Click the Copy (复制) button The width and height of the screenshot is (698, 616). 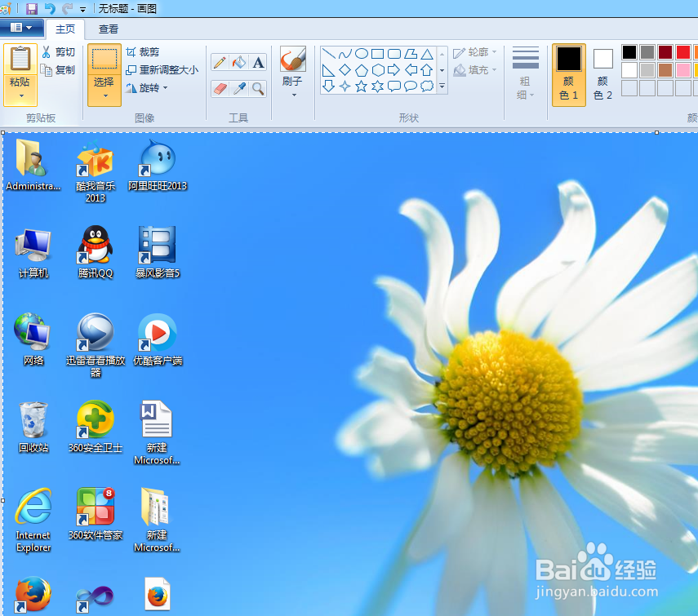[x=58, y=70]
